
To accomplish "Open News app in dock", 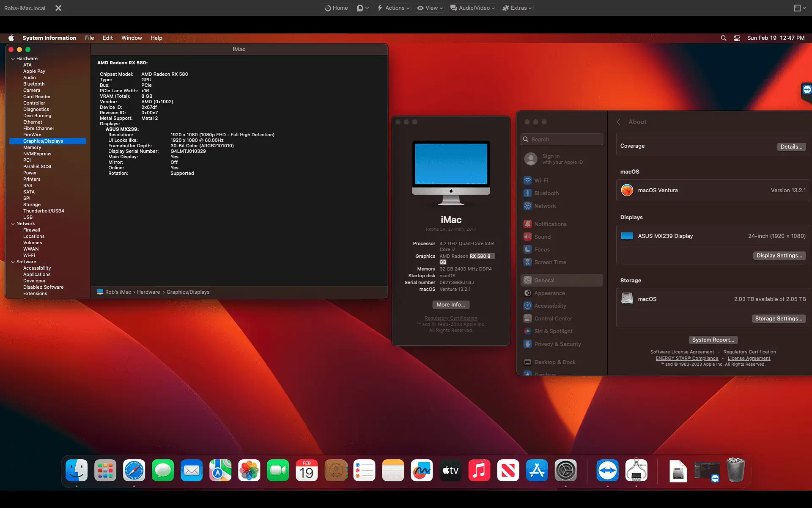I will (508, 470).
